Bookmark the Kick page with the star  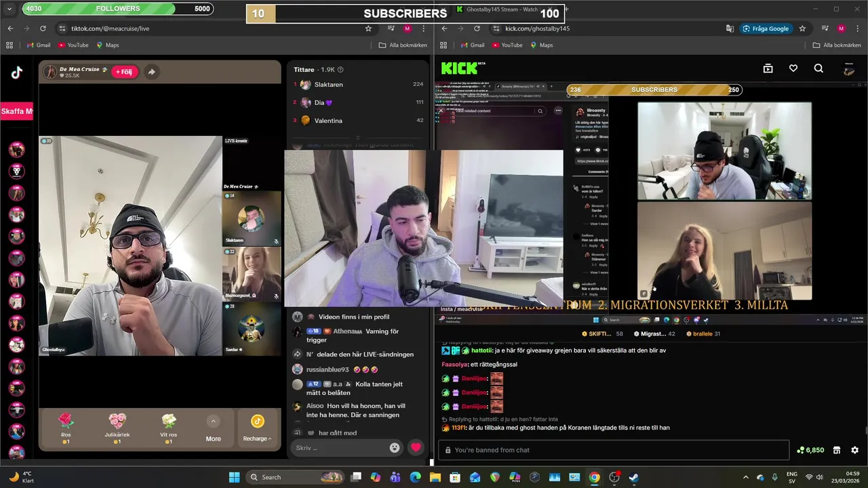click(x=802, y=28)
